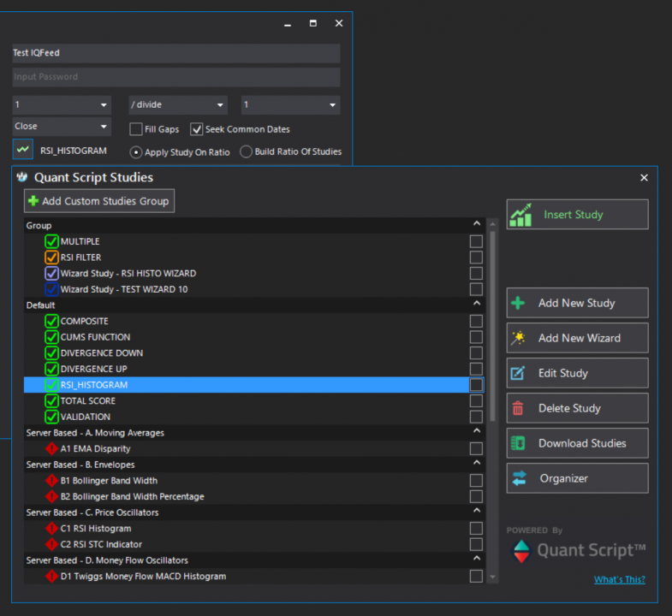Click the green check icon beside DIVERGENCE UP

[x=51, y=369]
